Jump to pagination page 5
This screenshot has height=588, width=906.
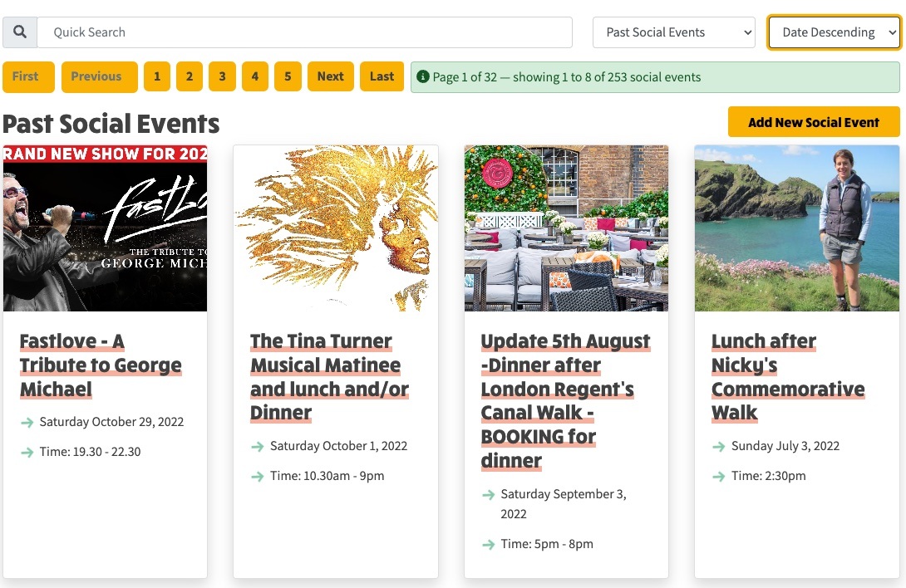[x=288, y=76]
